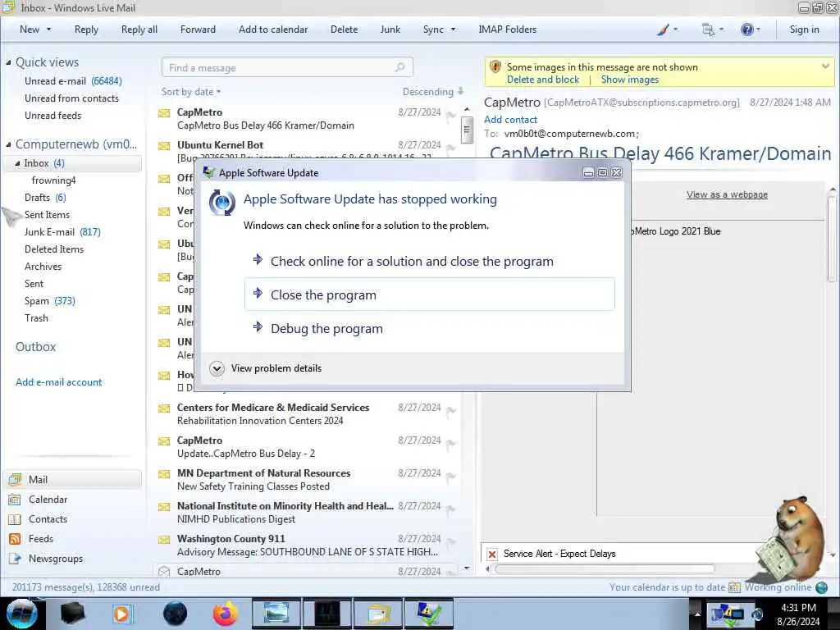The height and width of the screenshot is (630, 840).
Task: Switch to Feeds view icon
Action: coord(15,539)
